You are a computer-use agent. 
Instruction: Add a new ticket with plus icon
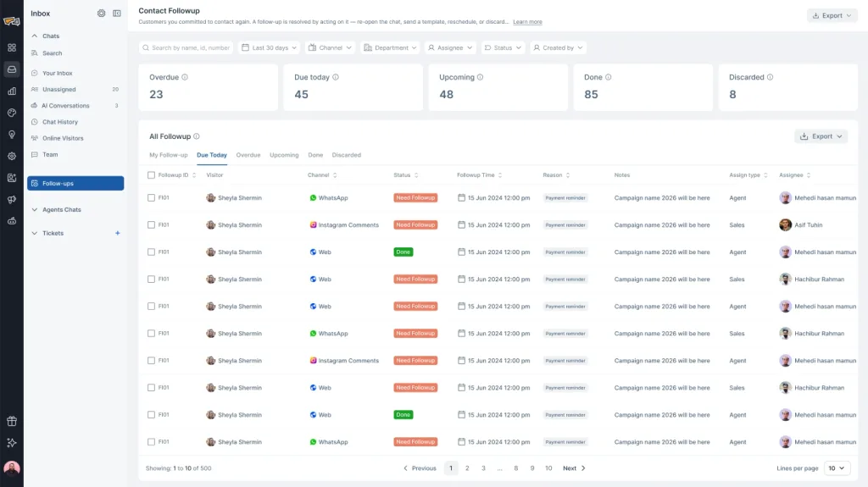[x=117, y=233]
